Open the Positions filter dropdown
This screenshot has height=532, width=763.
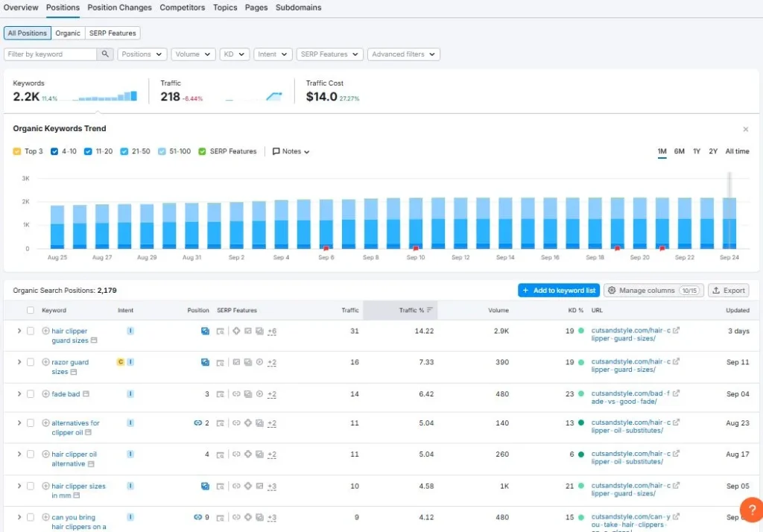142,54
